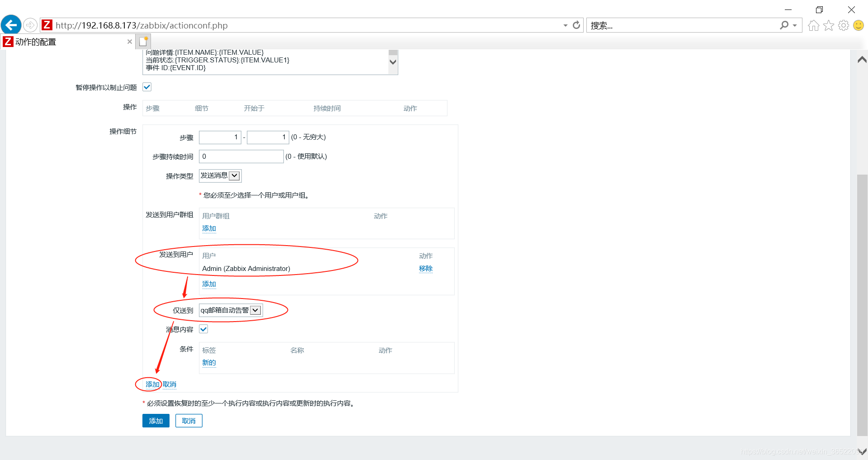Toggle the 消息内容 checkbox
Viewport: 868px width, 460px height.
coord(203,329)
